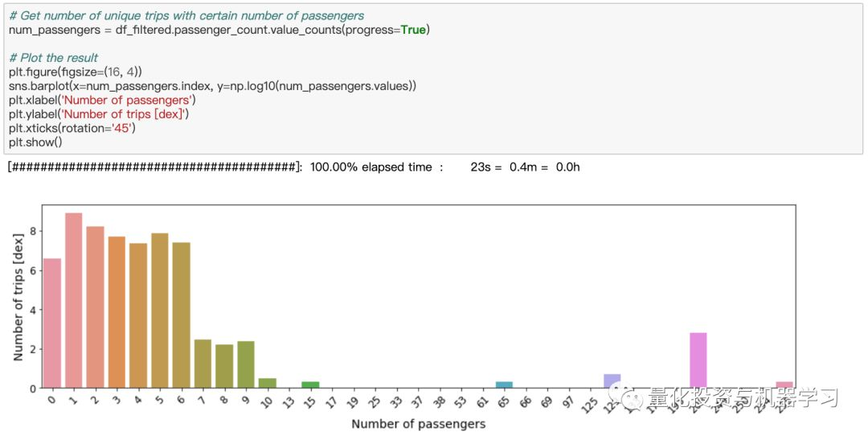Select the small bar for 7 passengers
The image size is (868, 436).
coord(203,364)
